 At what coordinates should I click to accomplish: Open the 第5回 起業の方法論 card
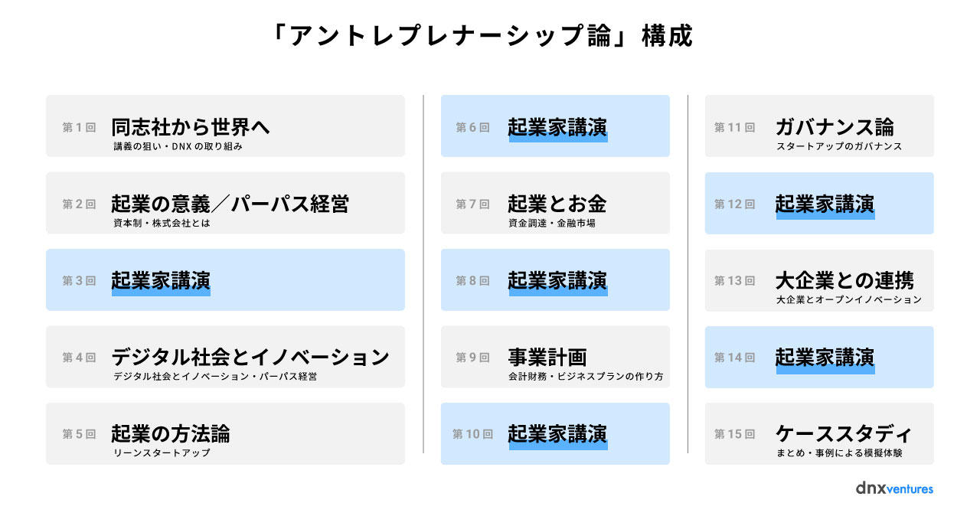(225, 433)
